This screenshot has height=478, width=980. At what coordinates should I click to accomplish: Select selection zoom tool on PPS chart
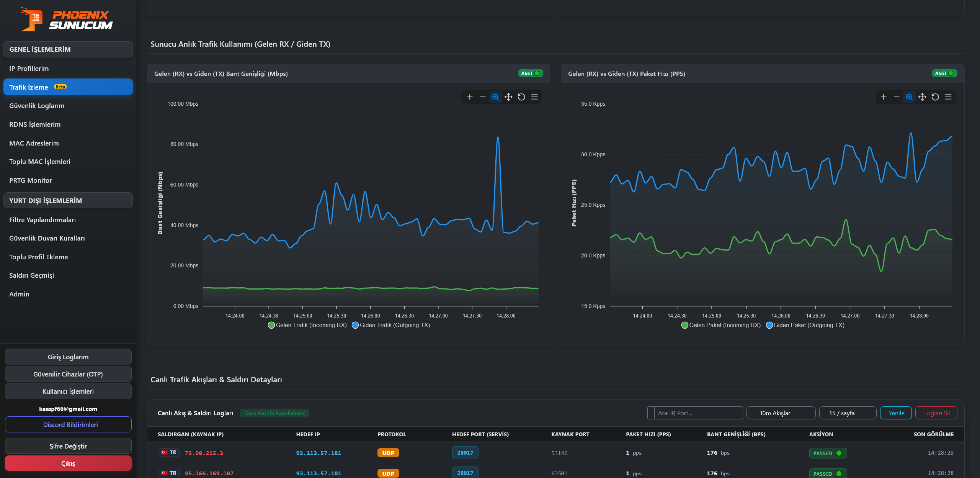909,97
